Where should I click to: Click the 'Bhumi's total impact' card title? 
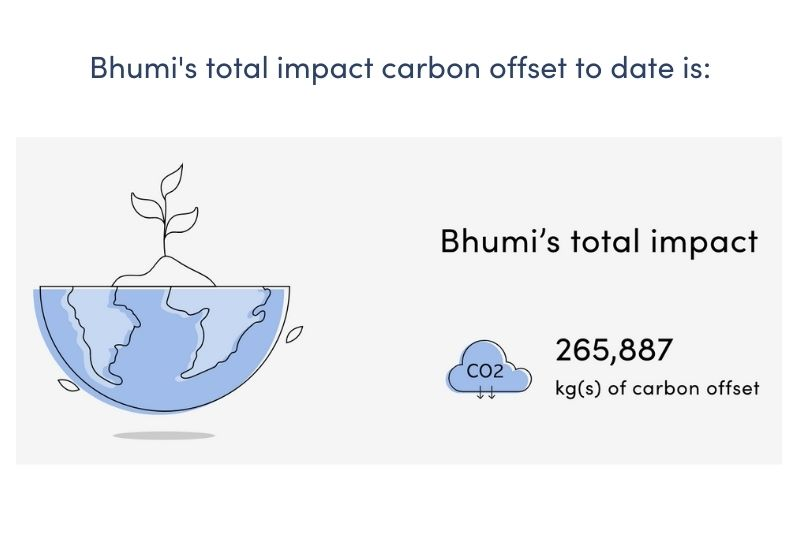point(598,241)
